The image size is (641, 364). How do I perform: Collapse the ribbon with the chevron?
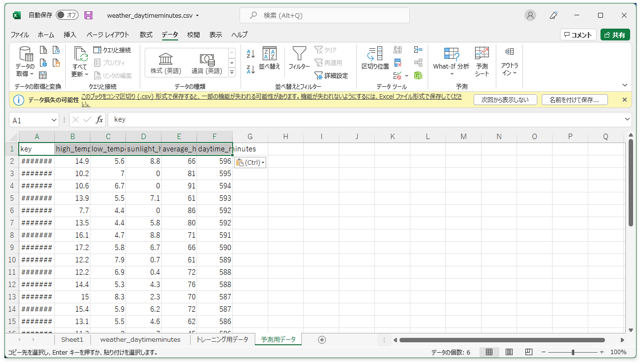[x=625, y=85]
